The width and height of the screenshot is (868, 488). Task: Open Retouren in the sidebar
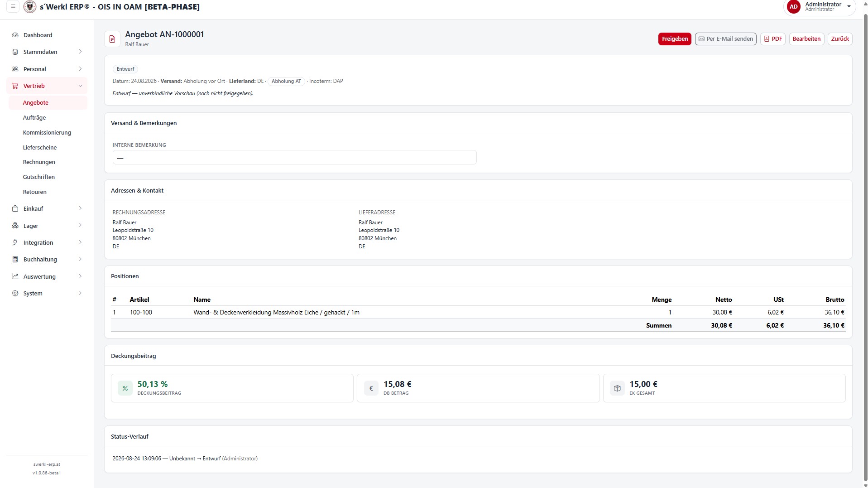coord(35,192)
